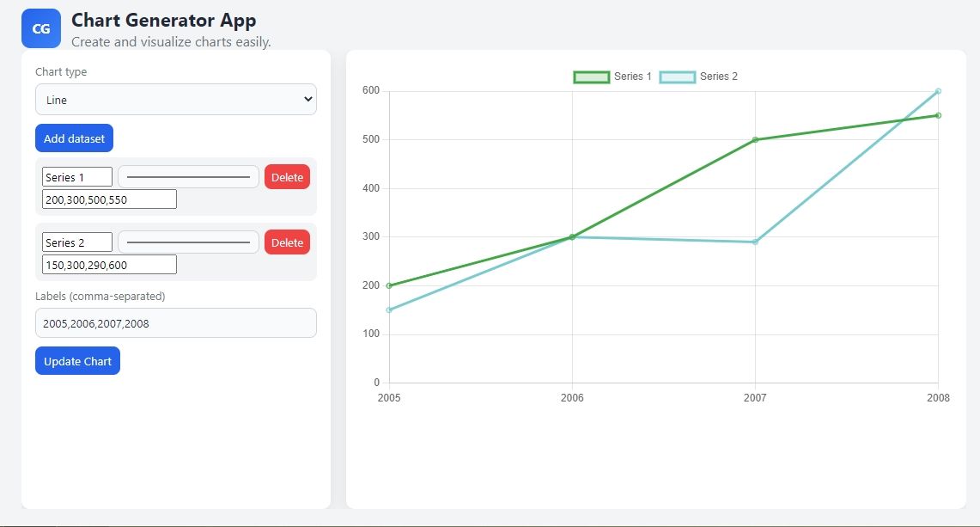
Task: Click Series 1 data point at 2007
Action: (x=755, y=139)
